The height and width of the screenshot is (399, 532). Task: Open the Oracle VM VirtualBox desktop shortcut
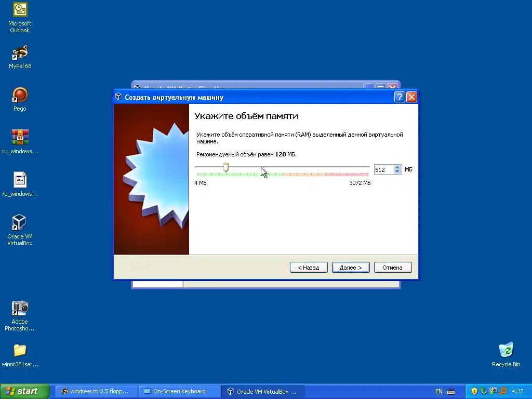pyautogui.click(x=20, y=230)
